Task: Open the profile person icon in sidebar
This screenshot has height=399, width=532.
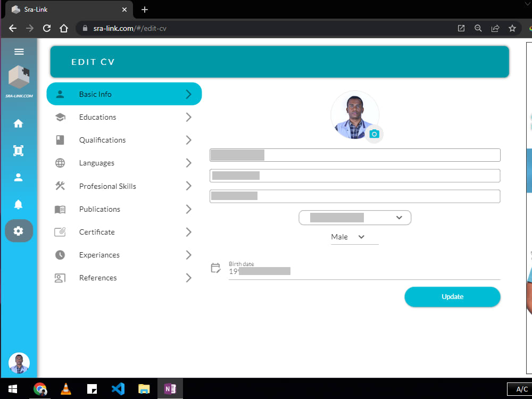Action: [x=18, y=178]
